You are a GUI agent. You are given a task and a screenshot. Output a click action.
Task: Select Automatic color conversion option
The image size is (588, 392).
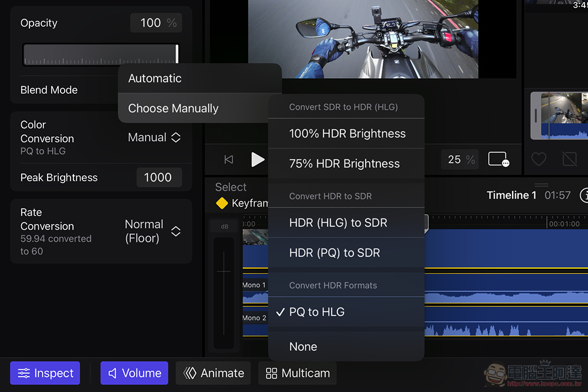199,78
